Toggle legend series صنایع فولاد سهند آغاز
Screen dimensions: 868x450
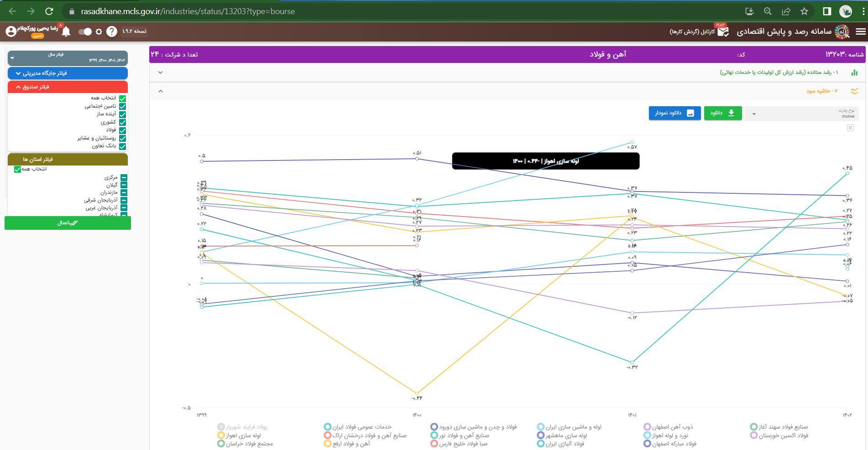pyautogui.click(x=779, y=427)
